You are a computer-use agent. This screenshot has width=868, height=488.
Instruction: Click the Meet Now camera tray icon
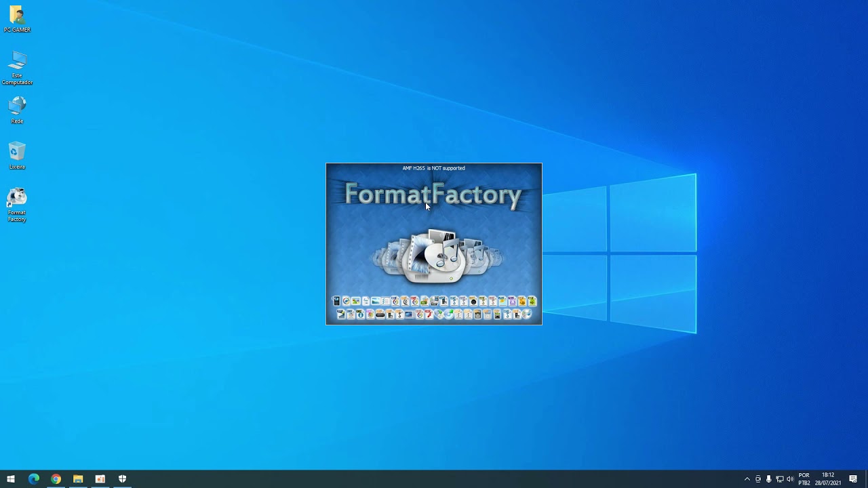758,479
